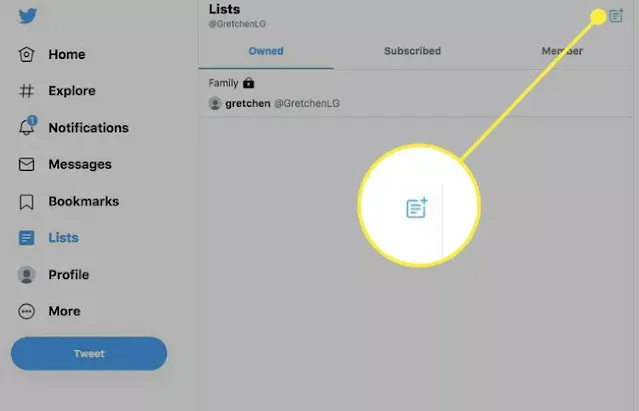Open the Notifications bell icon

[27, 126]
